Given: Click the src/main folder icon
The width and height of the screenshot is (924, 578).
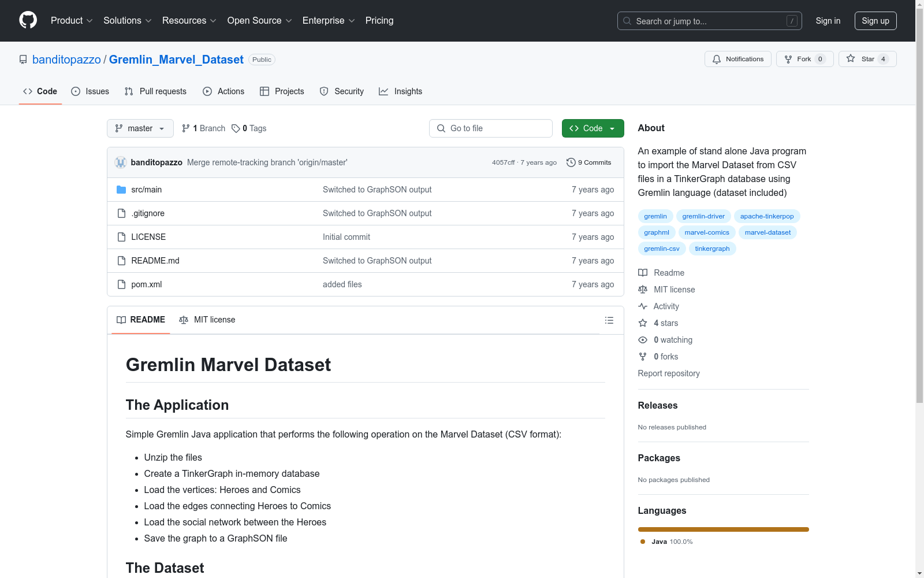Looking at the screenshot, I should tap(121, 190).
